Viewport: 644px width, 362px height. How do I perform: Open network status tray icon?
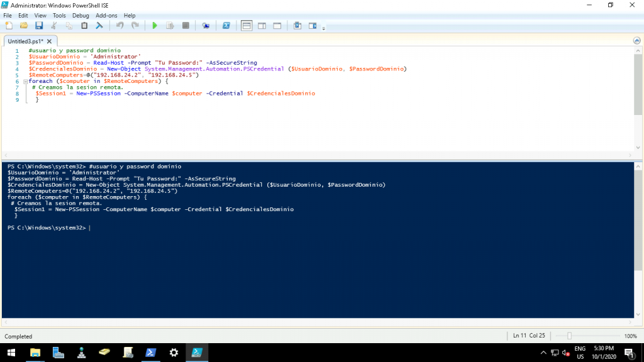click(555, 353)
